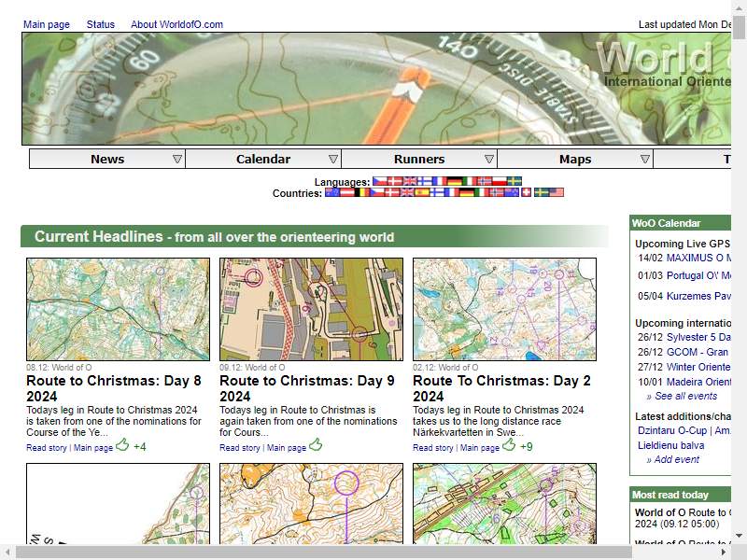This screenshot has width=747, height=560.
Task: Open the Sylvester 5 Days event link
Action: pyautogui.click(x=698, y=337)
